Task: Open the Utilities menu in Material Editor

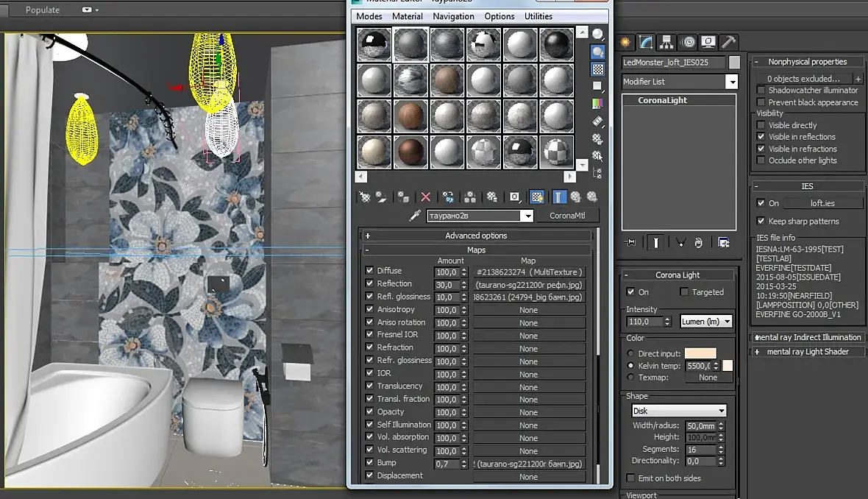Action: point(538,16)
